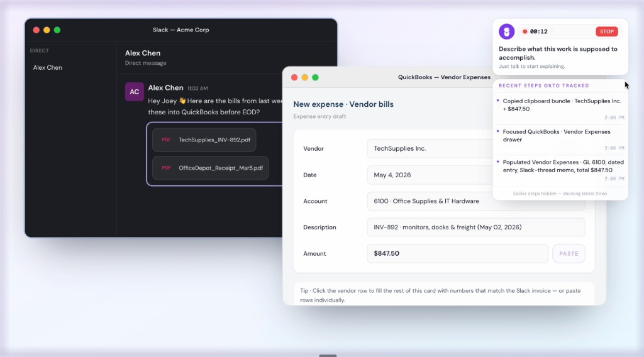This screenshot has width=644, height=357.
Task: Click the red recording timer 00:12
Action: pyautogui.click(x=535, y=31)
